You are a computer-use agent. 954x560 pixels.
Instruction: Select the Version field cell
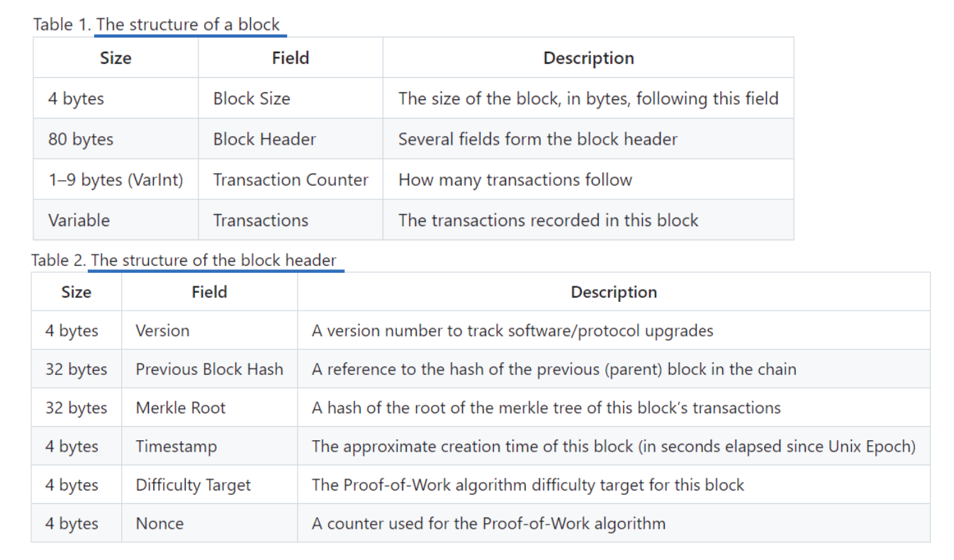pos(209,330)
